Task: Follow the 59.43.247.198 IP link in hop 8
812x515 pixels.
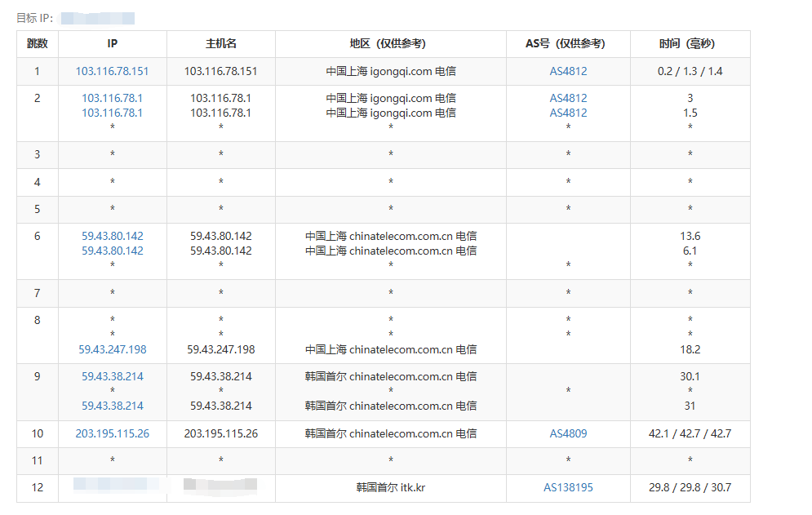Action: [113, 349]
